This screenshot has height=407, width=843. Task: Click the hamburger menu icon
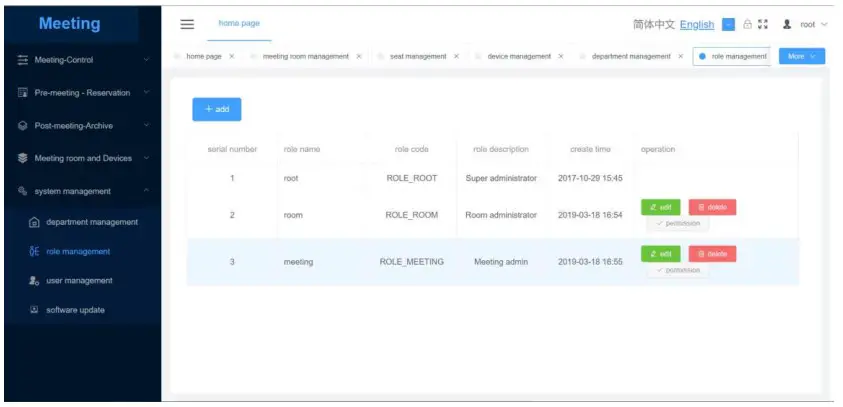[x=187, y=24]
